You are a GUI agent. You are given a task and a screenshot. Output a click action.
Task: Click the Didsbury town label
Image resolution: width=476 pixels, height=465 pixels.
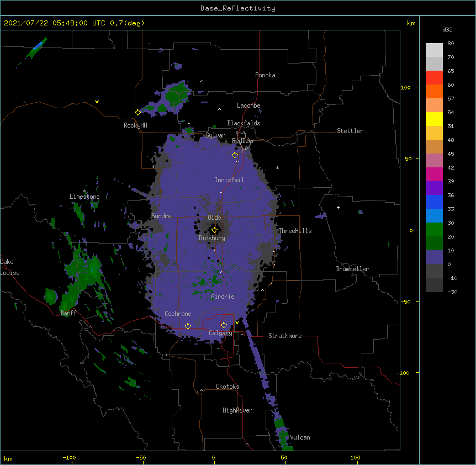pyautogui.click(x=212, y=238)
